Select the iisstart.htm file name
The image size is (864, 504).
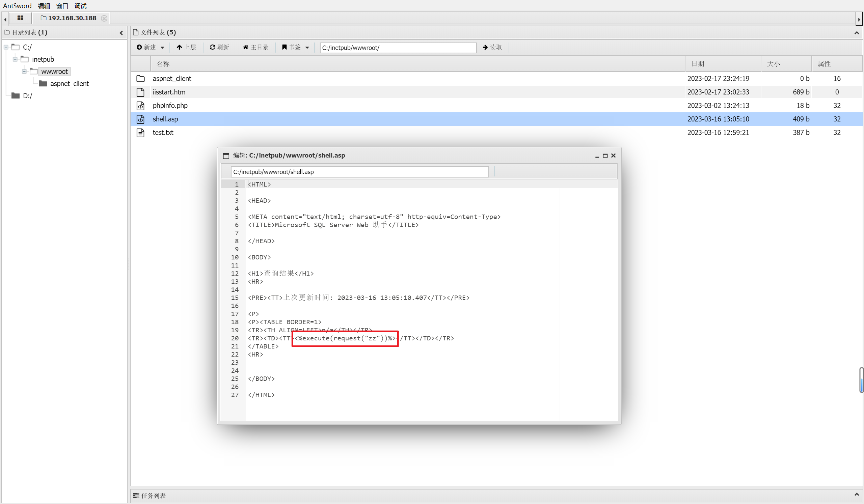coord(169,92)
